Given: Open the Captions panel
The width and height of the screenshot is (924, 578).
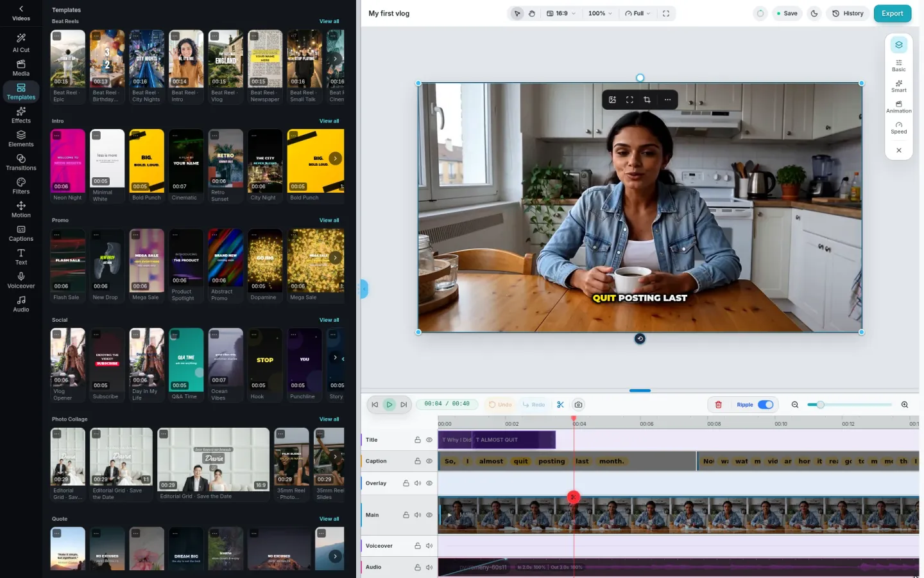Looking at the screenshot, I should click(x=21, y=233).
